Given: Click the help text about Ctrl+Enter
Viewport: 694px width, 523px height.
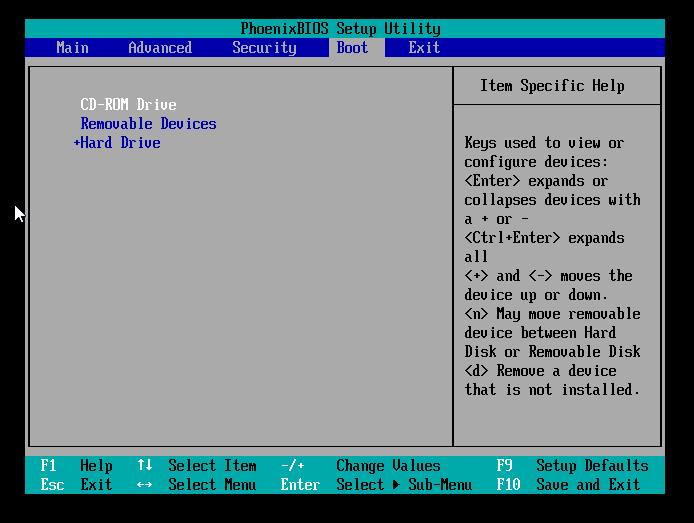Looking at the screenshot, I should tap(544, 238).
